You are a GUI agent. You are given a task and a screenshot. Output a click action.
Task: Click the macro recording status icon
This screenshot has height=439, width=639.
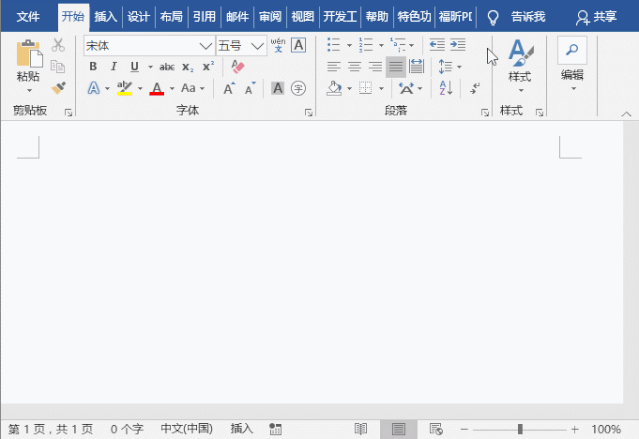(275, 429)
